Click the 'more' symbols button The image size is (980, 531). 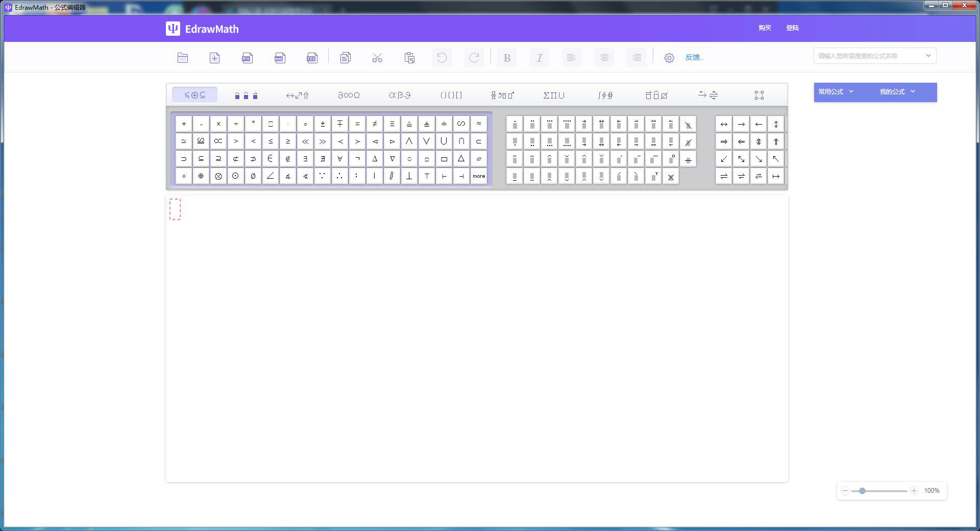point(479,176)
